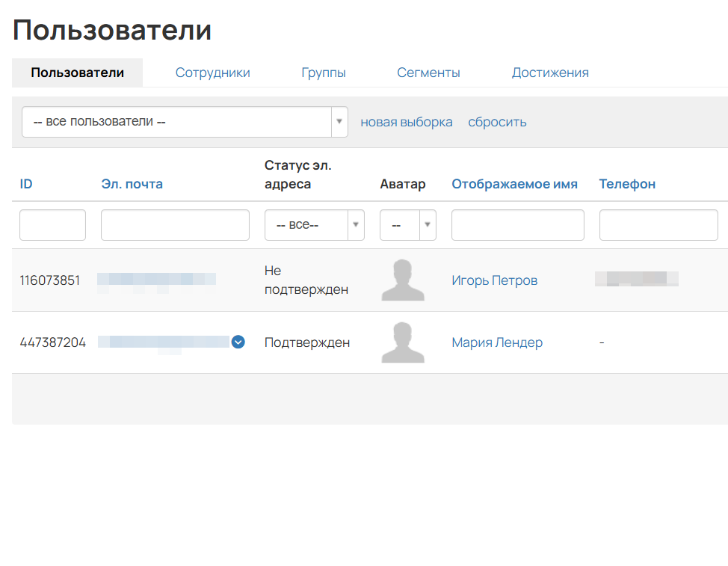Screen dimensions: 728x566
Task: Sort the table by the ID column
Action: [x=26, y=184]
